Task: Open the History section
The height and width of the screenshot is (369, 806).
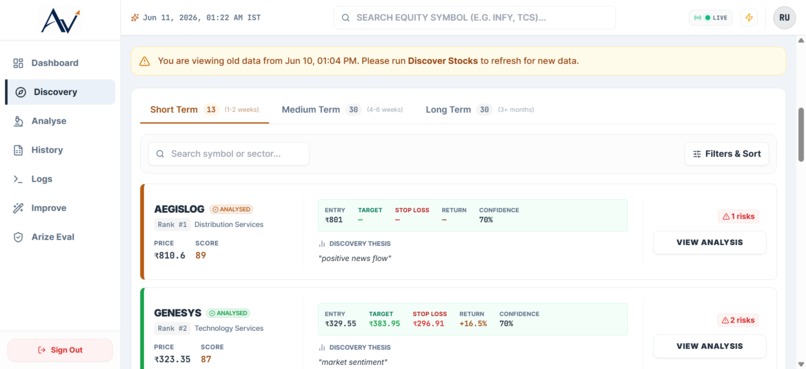Action: tap(60, 150)
